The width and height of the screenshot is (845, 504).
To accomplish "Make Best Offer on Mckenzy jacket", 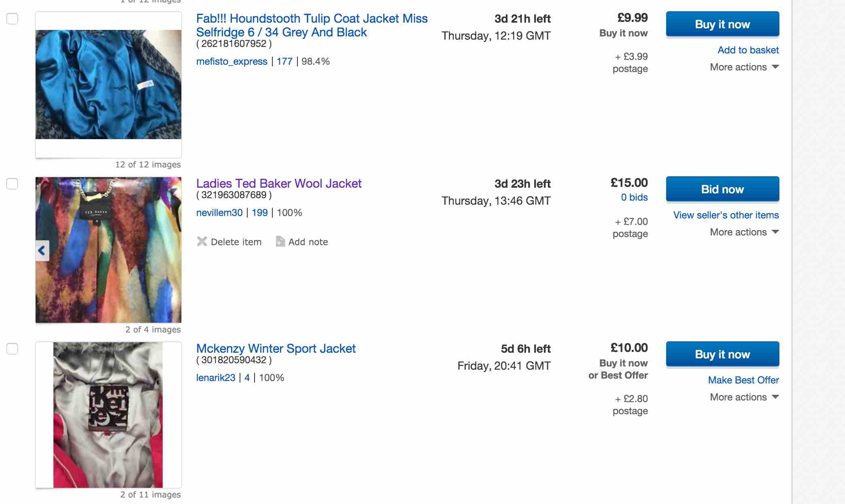I will (743, 380).
